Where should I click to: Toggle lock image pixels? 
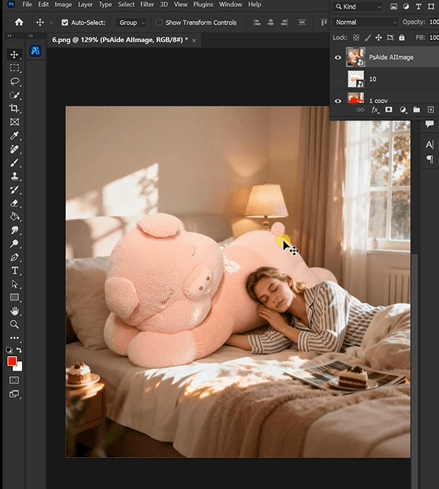point(368,38)
